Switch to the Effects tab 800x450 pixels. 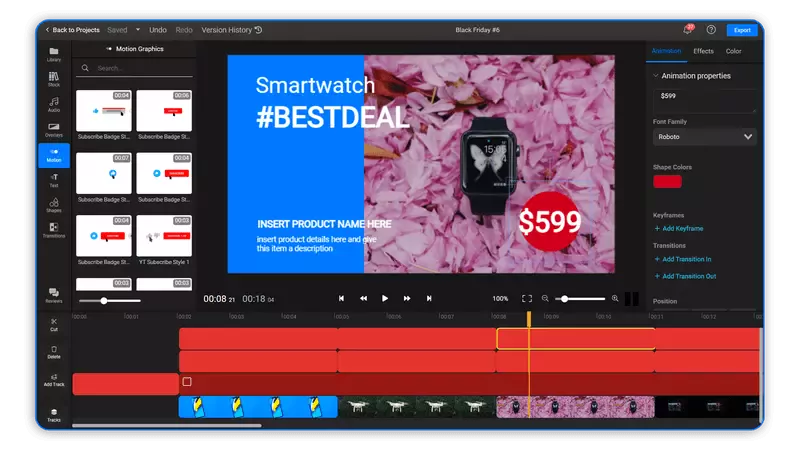click(703, 51)
